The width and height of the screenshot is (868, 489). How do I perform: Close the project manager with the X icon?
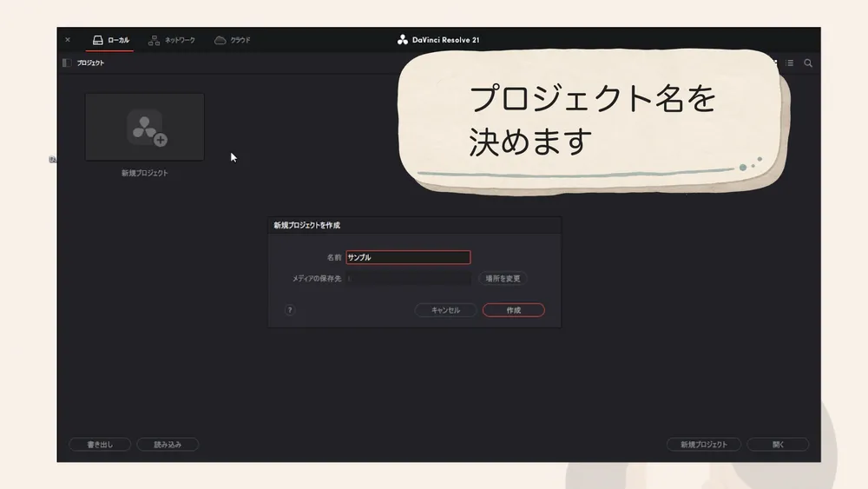(68, 40)
